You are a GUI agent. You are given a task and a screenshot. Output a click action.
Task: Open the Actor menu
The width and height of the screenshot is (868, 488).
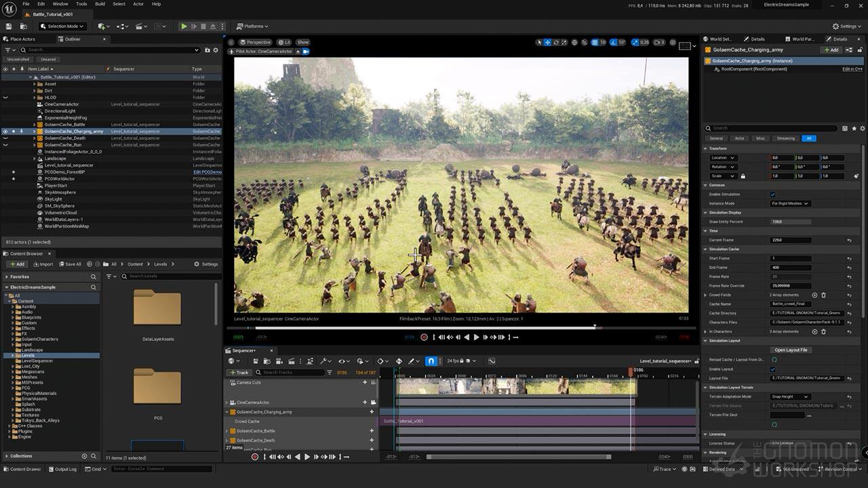(138, 3)
